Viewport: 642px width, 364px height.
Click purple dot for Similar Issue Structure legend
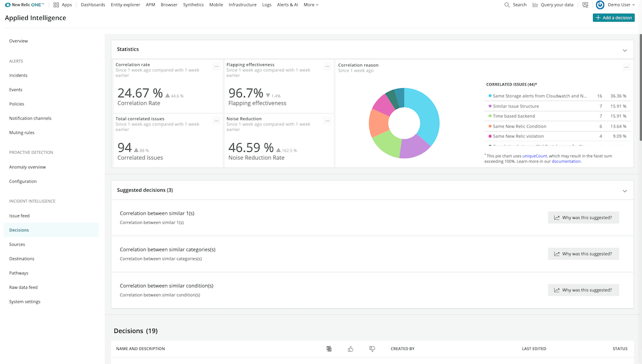point(490,106)
